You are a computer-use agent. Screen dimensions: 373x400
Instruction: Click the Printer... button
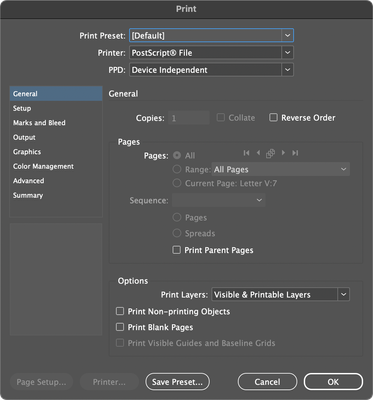[109, 382]
